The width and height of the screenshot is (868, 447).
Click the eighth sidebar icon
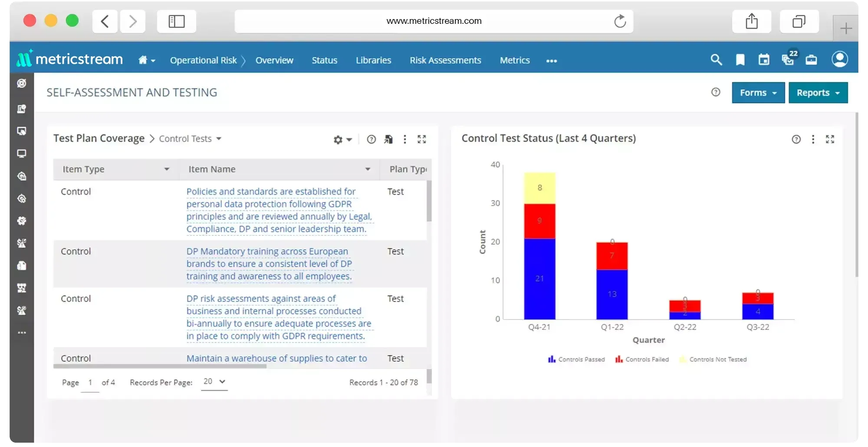click(22, 243)
